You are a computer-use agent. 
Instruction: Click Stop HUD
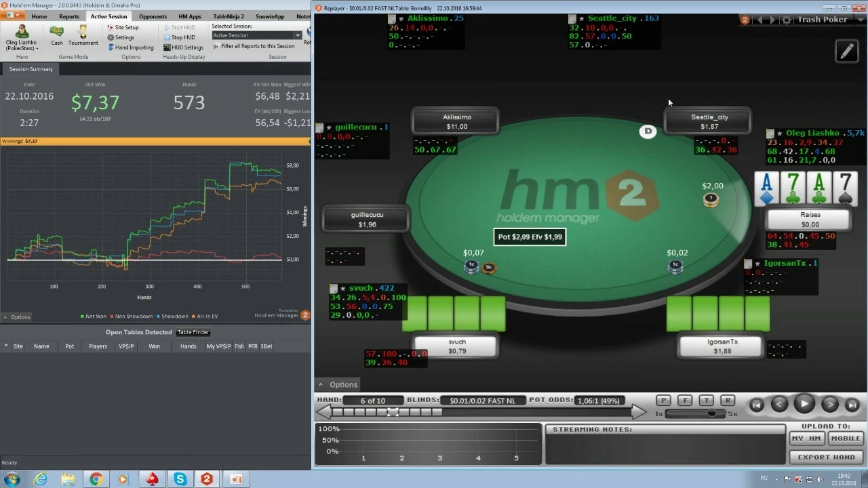179,37
